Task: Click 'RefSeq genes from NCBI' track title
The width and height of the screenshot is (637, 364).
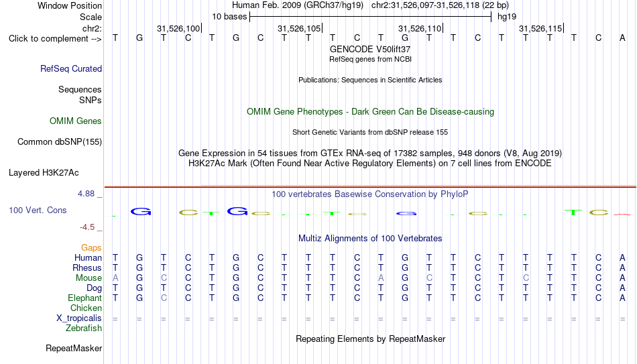Action: (x=370, y=59)
